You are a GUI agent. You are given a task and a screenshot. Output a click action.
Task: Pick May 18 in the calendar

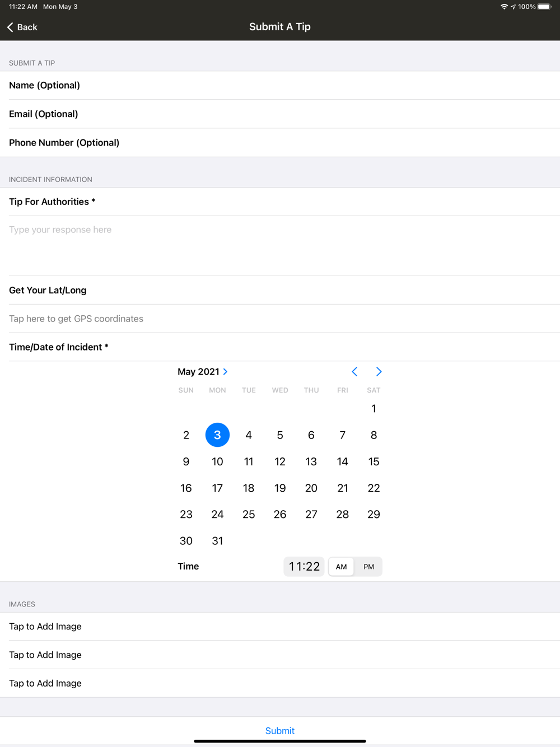click(249, 488)
